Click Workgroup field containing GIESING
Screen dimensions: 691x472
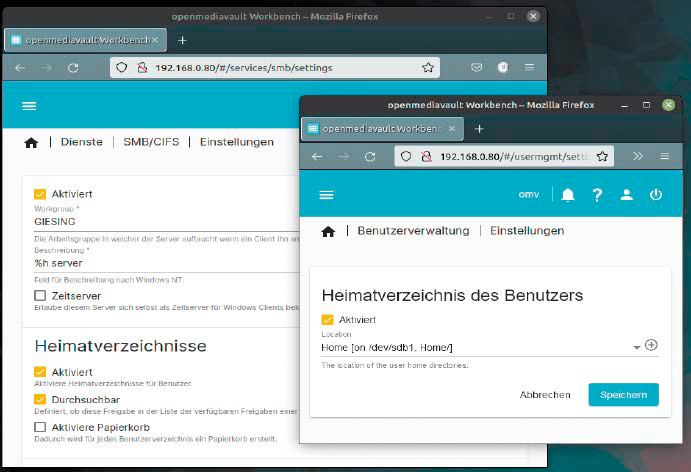click(167, 222)
